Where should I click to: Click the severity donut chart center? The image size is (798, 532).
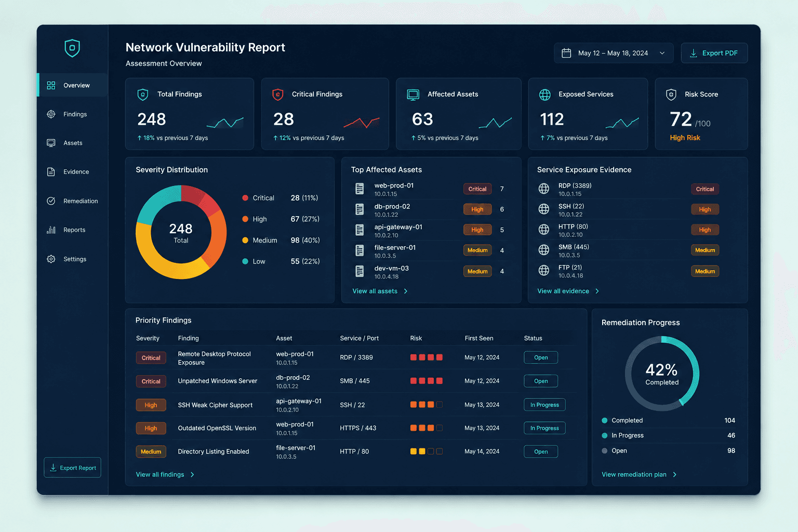point(181,233)
